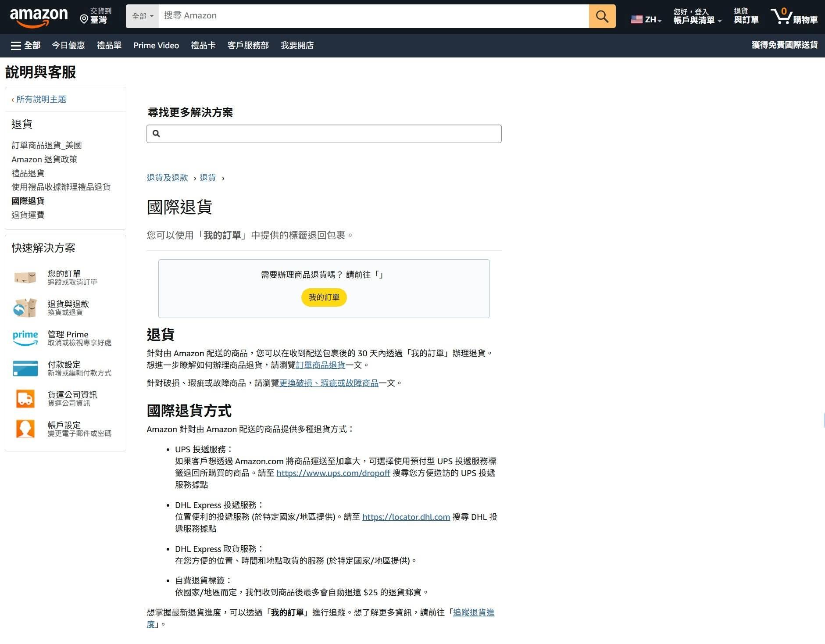Open 客戶服務部 in the nav bar
The image size is (825, 644).
coord(248,45)
